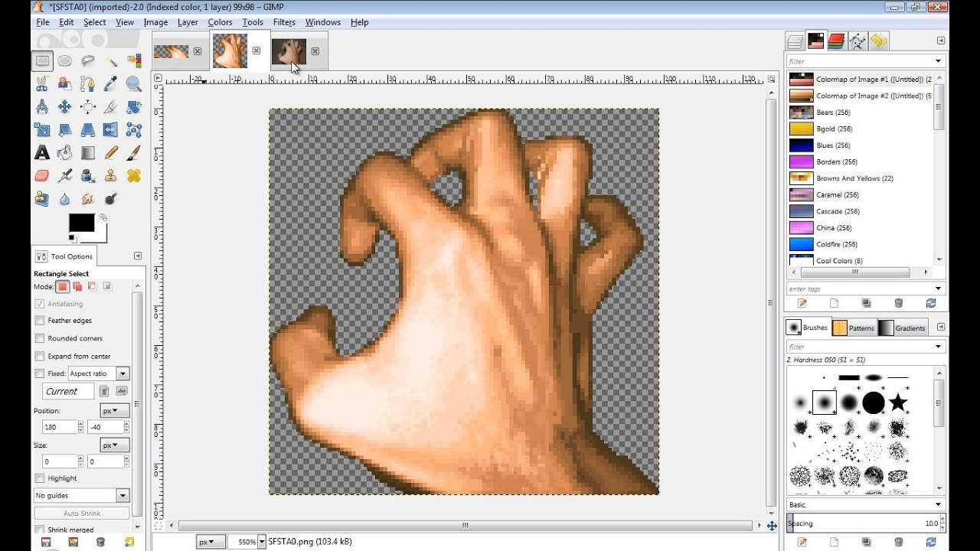Select the Perspective tool
This screenshot has height=551, width=980.
coord(88,130)
